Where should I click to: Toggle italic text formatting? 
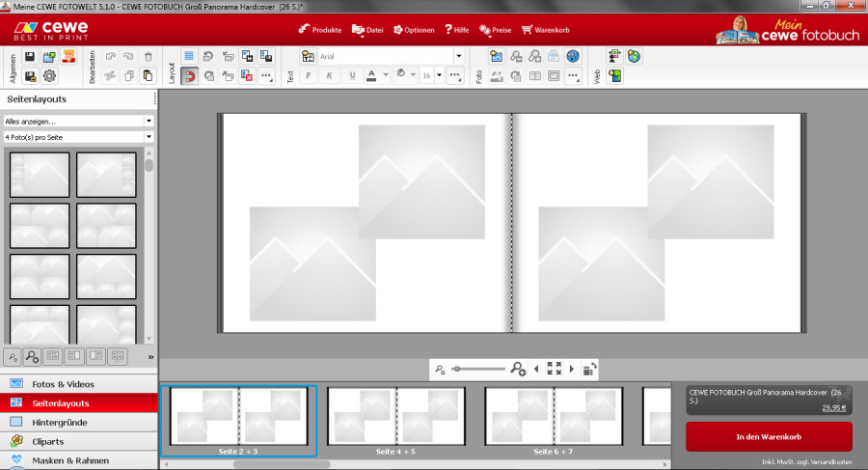click(x=330, y=75)
